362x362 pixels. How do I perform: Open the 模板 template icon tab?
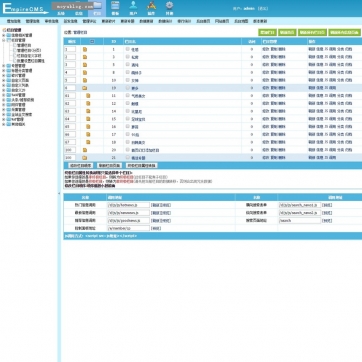pyautogui.click(x=115, y=8)
